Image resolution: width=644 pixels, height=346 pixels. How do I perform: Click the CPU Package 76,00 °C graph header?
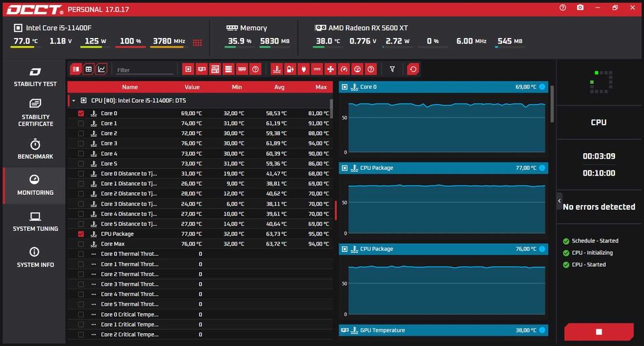pyautogui.click(x=443, y=249)
